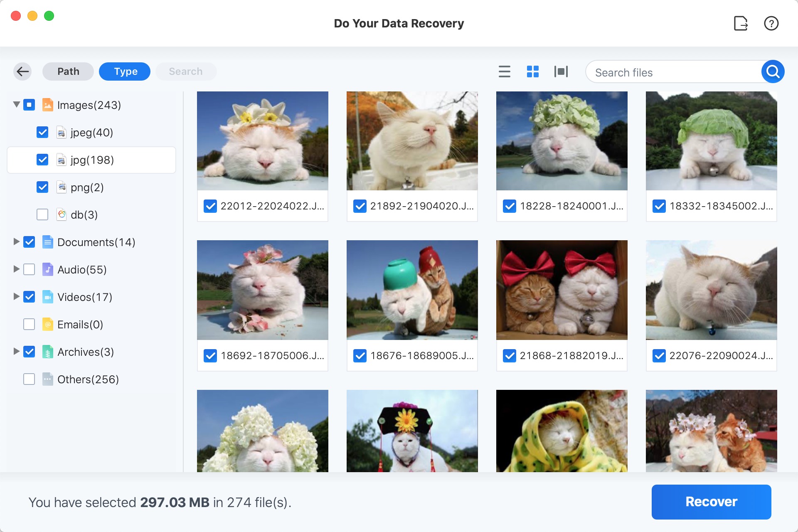Open the cat with teal bowl thumbnail
This screenshot has height=532, width=798.
412,290
